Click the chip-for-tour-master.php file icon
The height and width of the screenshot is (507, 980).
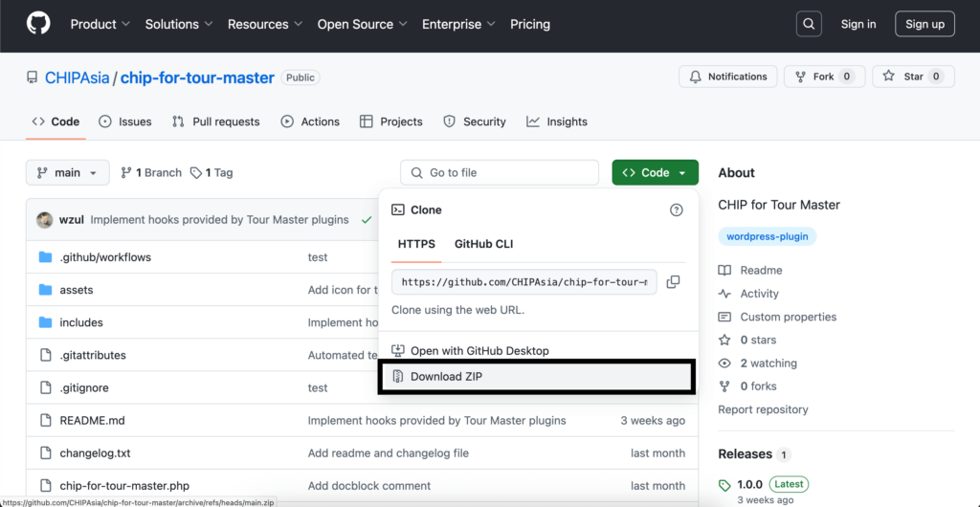(45, 486)
